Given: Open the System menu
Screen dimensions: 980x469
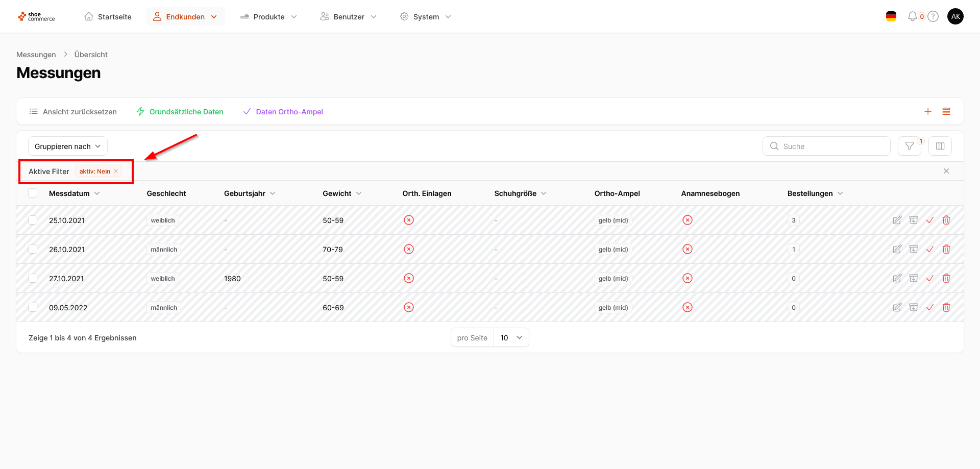Looking at the screenshot, I should [x=426, y=17].
